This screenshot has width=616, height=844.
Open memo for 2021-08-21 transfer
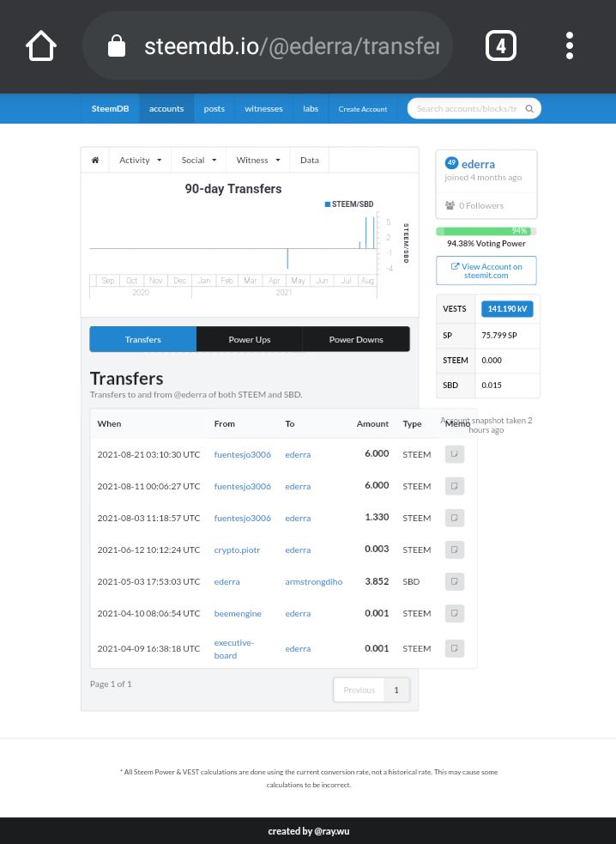coord(455,454)
